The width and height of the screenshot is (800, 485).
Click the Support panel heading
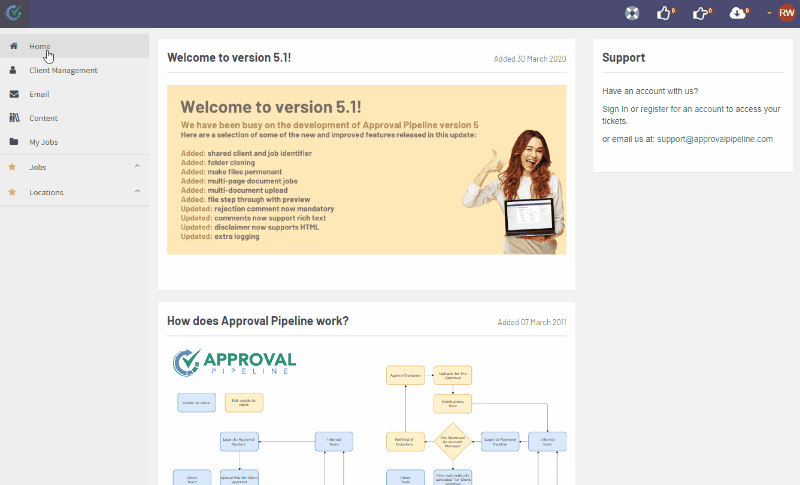click(623, 58)
